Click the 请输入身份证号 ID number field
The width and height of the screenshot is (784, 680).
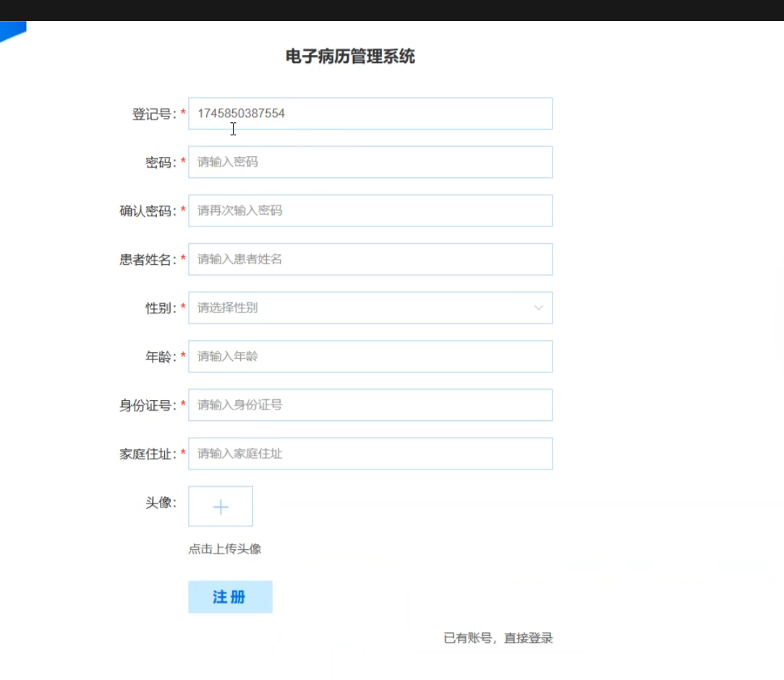(370, 405)
